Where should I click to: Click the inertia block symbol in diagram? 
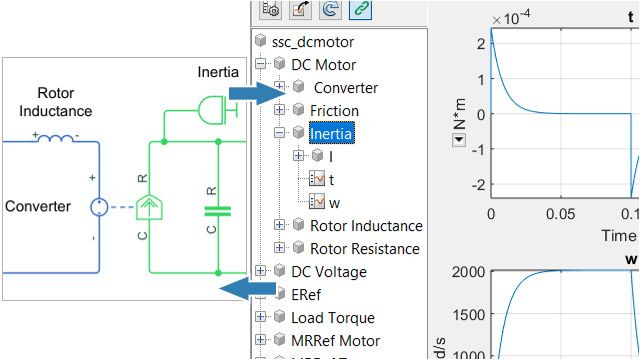pos(217,109)
